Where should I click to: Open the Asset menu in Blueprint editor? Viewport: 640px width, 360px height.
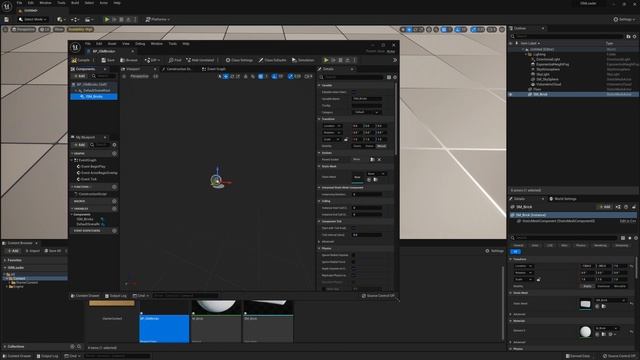point(112,44)
